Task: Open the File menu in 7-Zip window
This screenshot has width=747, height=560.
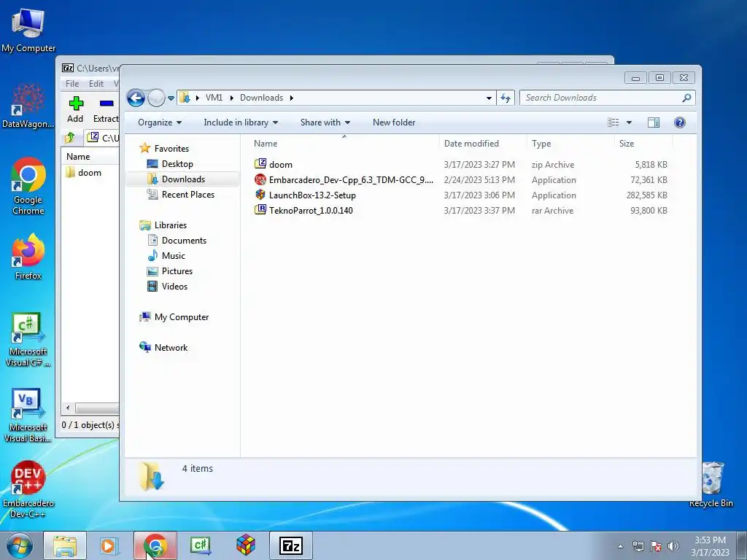Action: pyautogui.click(x=72, y=84)
